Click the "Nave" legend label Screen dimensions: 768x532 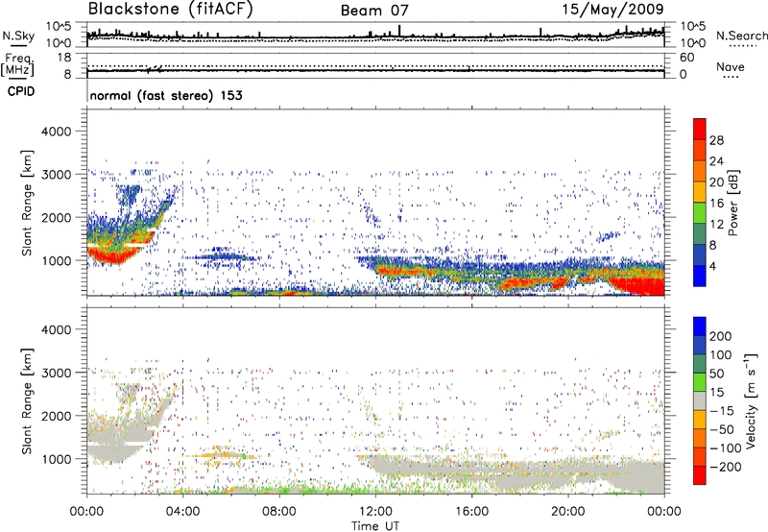tap(731, 66)
